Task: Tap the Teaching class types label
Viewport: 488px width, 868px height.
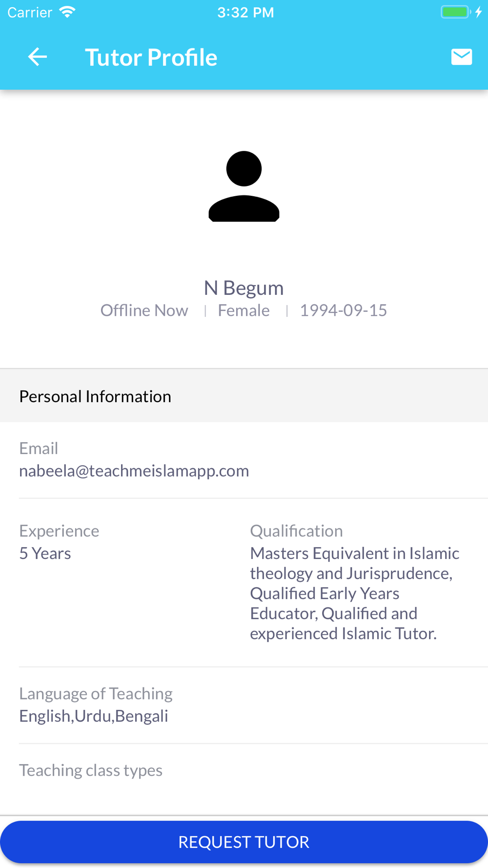Action: coord(91,770)
